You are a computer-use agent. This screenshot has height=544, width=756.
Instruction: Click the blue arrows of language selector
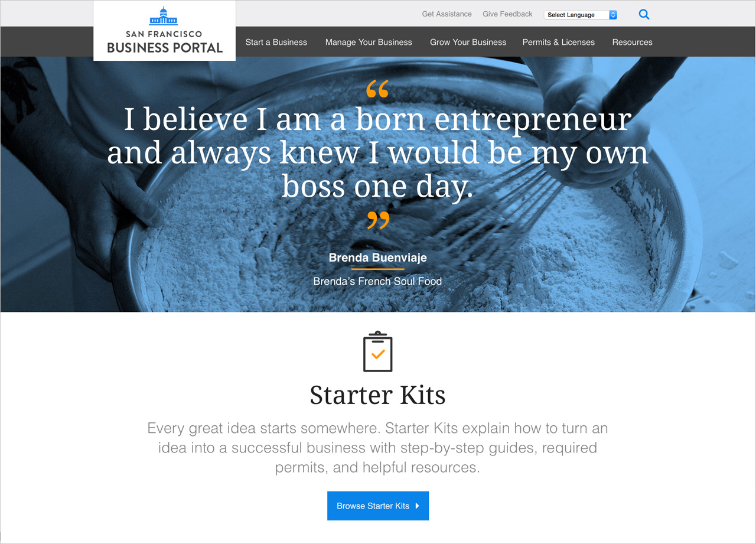point(613,15)
